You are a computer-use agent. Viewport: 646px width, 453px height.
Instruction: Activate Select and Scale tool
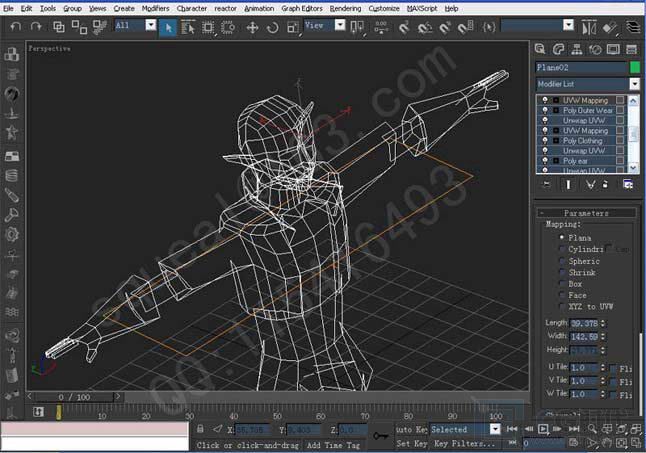coord(293,28)
